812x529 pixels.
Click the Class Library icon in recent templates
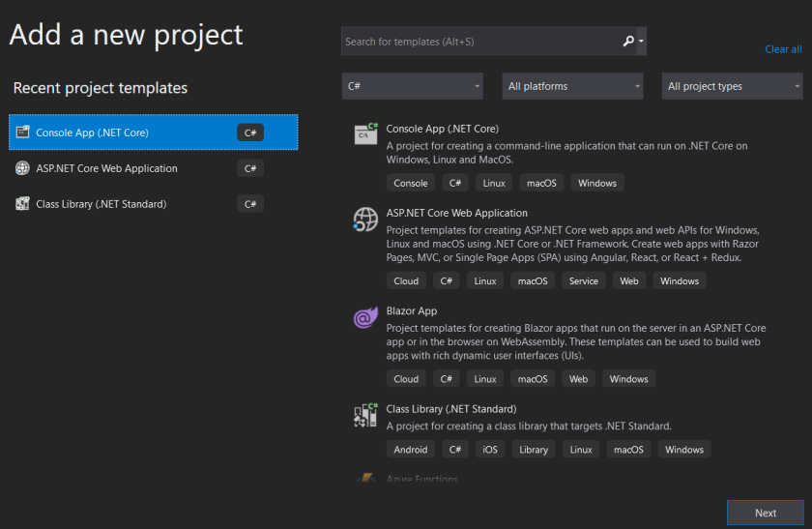[x=22, y=204]
